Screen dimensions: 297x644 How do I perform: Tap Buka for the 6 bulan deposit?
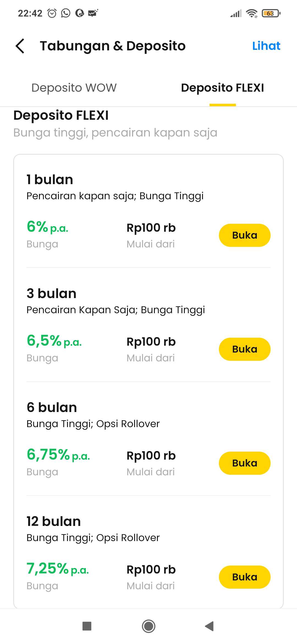click(x=244, y=463)
